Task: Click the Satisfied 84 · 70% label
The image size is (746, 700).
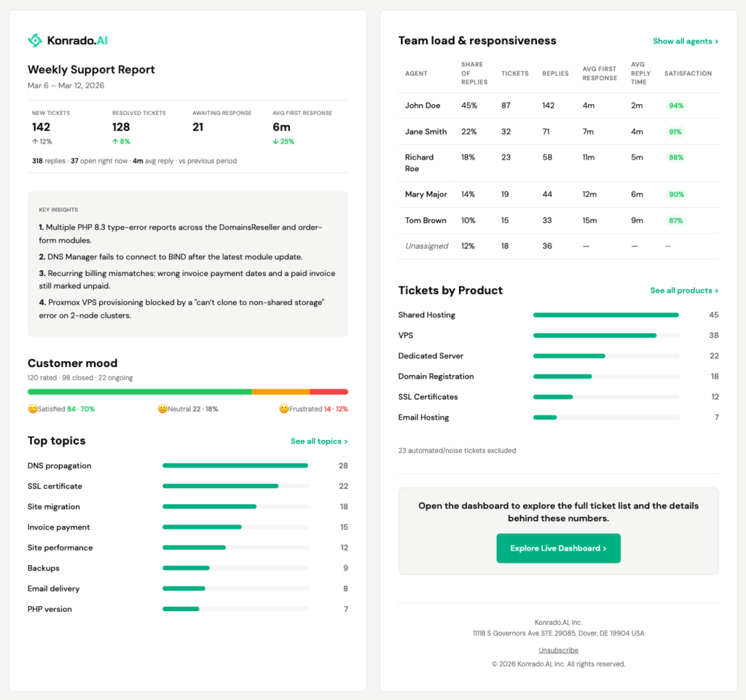Action: pyautogui.click(x=66, y=409)
